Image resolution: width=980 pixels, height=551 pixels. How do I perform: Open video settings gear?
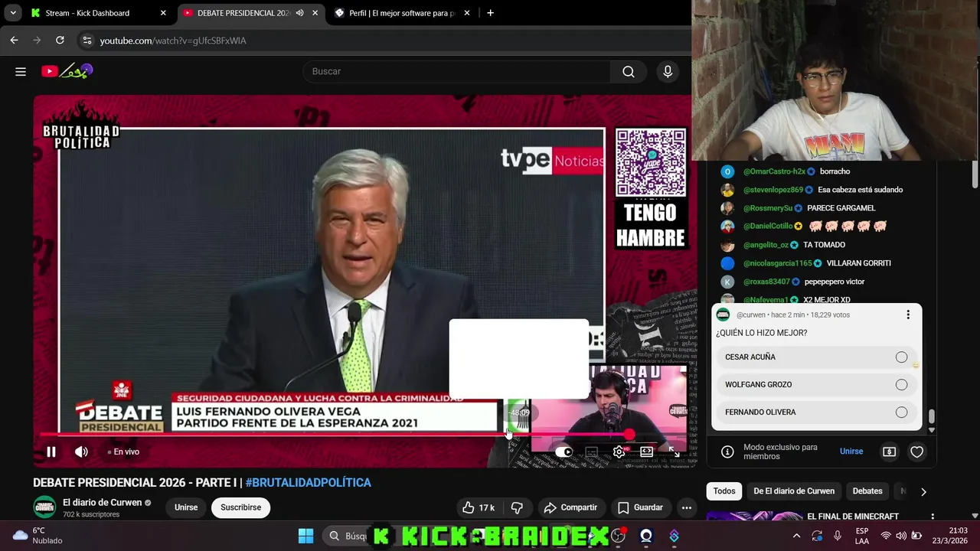point(619,452)
